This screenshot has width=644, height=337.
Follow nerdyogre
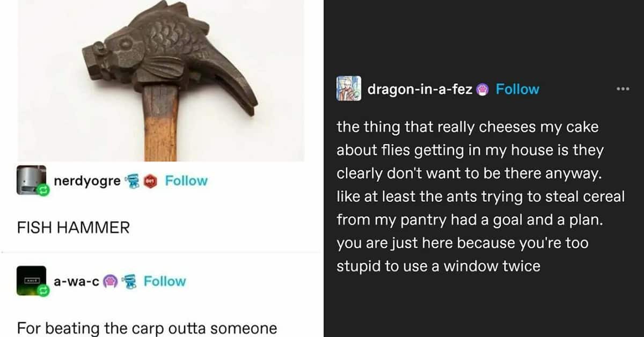pos(186,181)
